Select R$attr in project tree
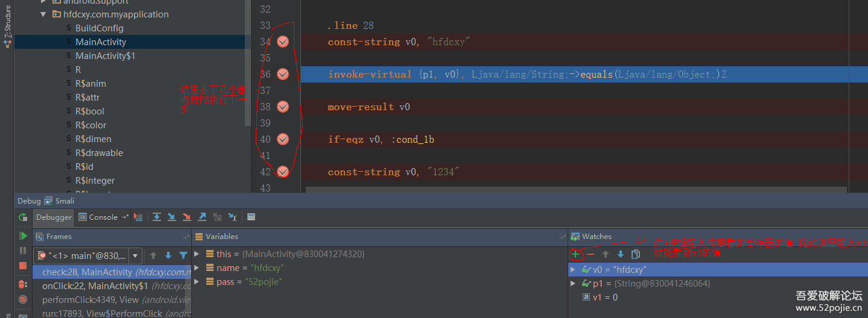The image size is (868, 318). [87, 98]
